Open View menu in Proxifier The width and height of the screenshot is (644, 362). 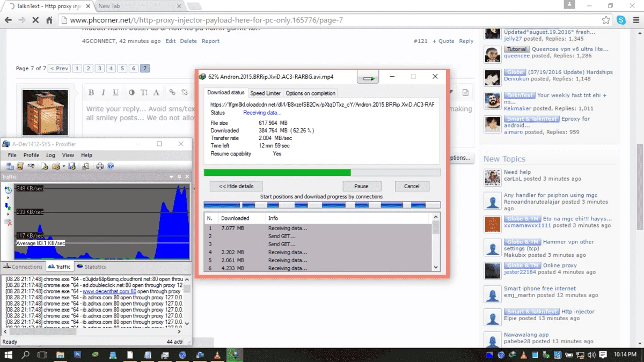click(x=68, y=155)
